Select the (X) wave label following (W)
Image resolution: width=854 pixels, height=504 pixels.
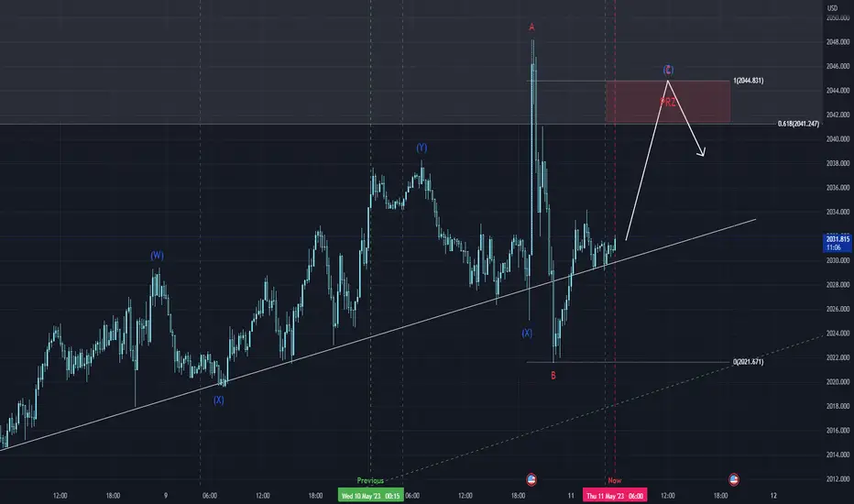(218, 400)
